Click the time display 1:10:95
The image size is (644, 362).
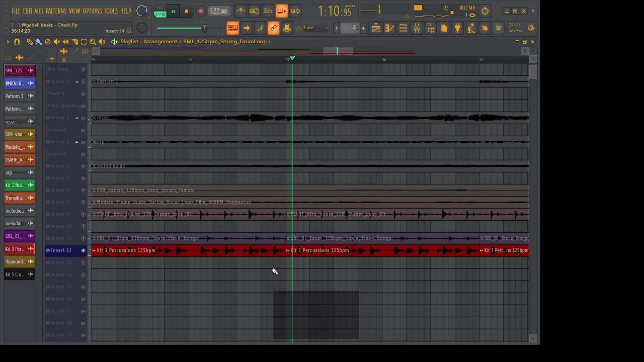(335, 11)
